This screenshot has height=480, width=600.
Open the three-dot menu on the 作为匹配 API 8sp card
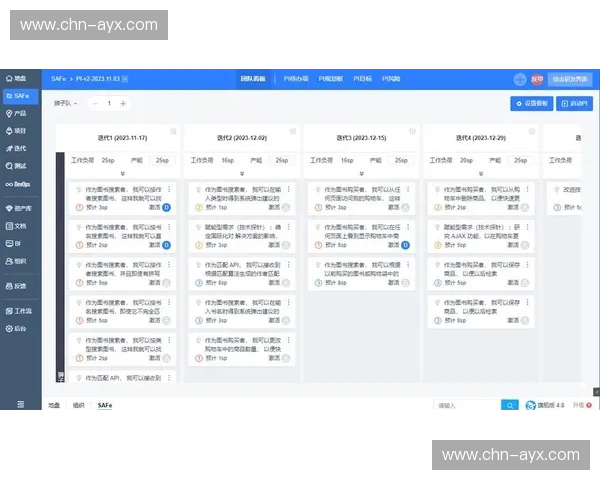click(x=289, y=265)
